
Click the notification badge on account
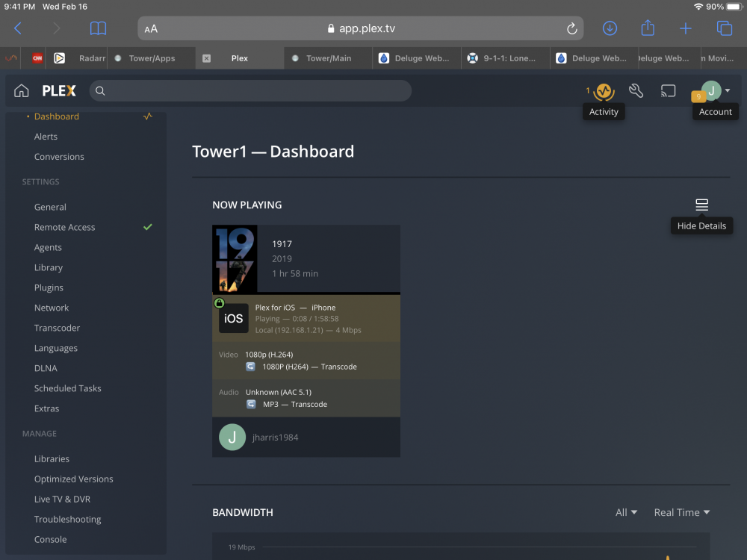pos(698,96)
